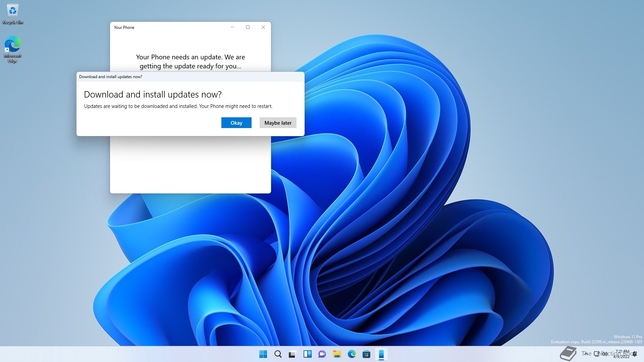This screenshot has height=362, width=644.
Task: Confirm the update with the Okay button
Action: [236, 123]
